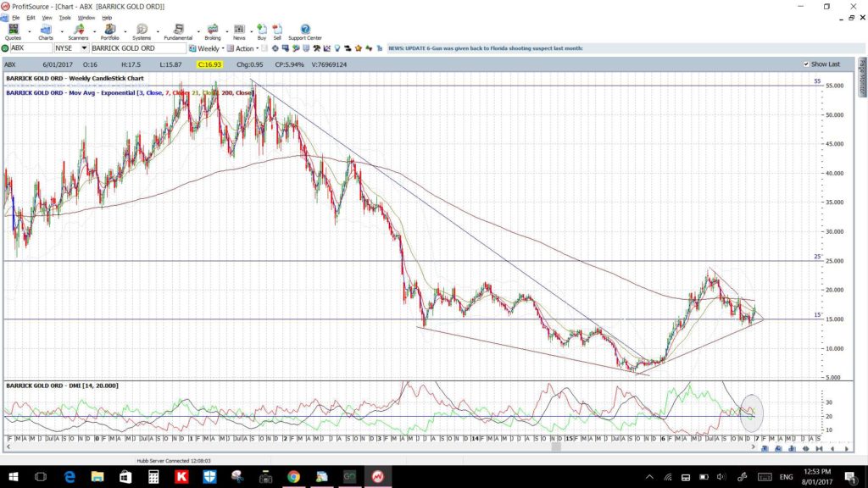Expand the dropdown arrow next to Fundamental

(198, 31)
